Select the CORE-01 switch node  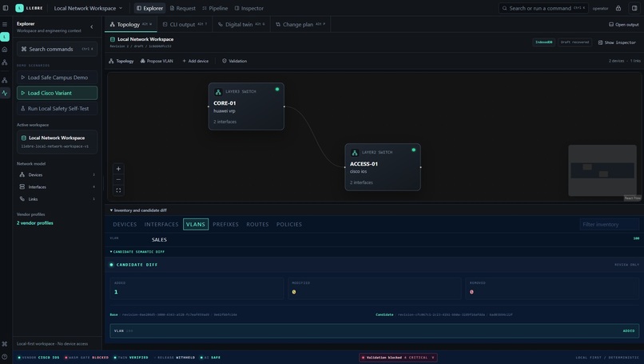point(246,106)
